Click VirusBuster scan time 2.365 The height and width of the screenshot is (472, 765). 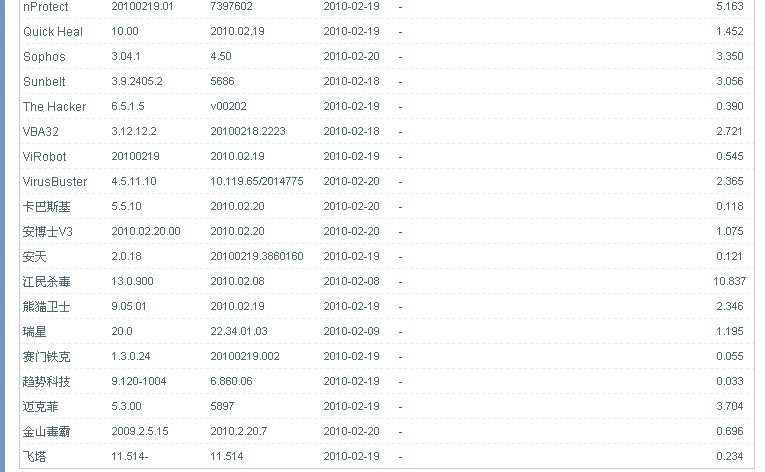[x=730, y=181]
